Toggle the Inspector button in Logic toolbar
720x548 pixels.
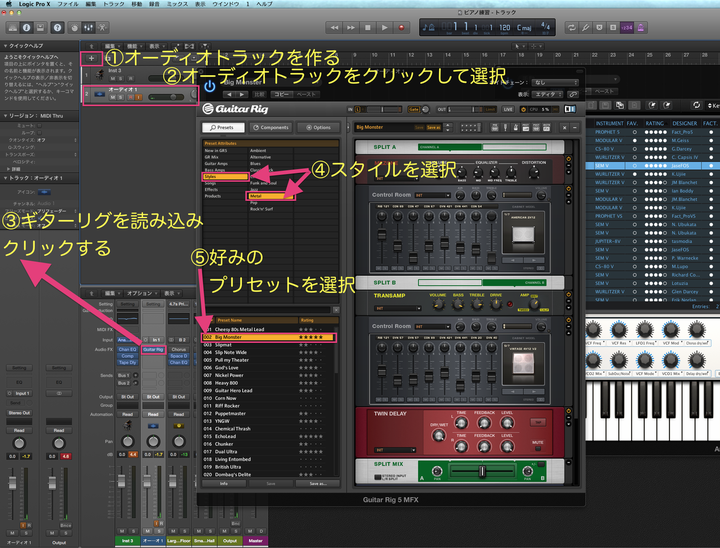click(27, 28)
